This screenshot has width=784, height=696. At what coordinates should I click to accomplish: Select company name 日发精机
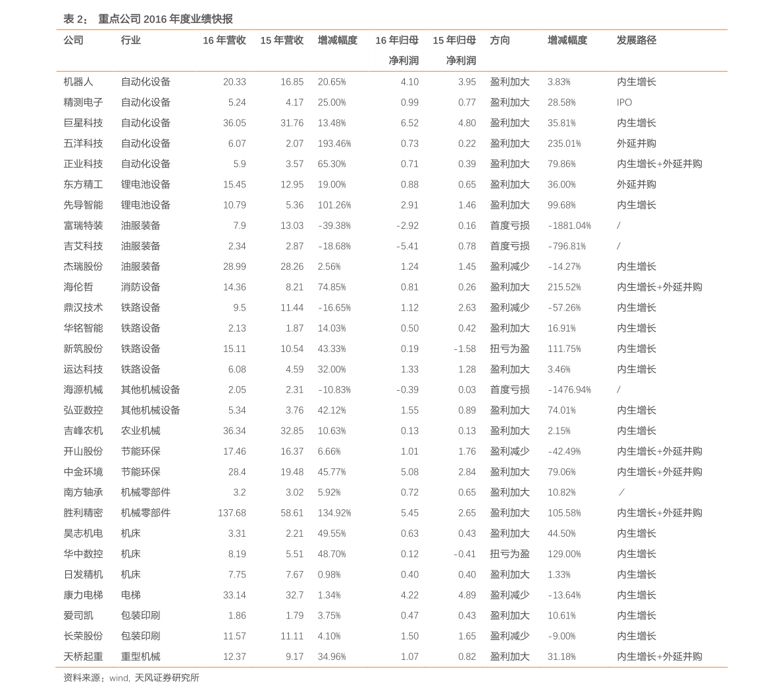[x=84, y=574]
